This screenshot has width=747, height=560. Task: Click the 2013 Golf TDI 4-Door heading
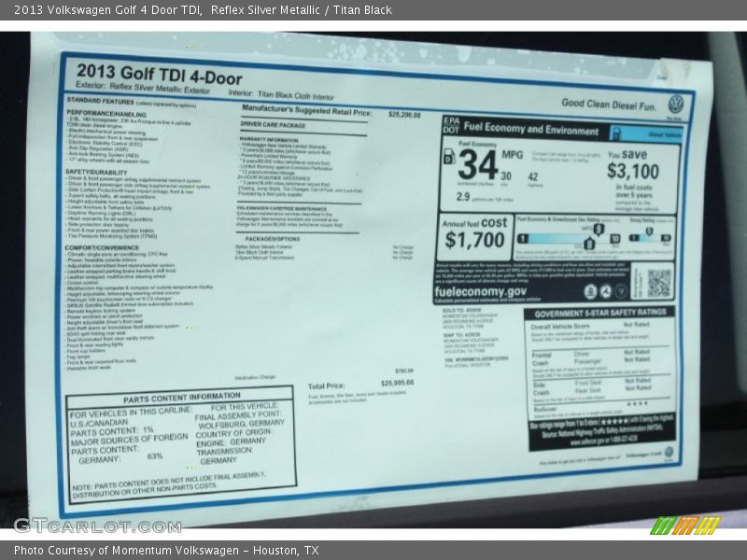click(159, 77)
